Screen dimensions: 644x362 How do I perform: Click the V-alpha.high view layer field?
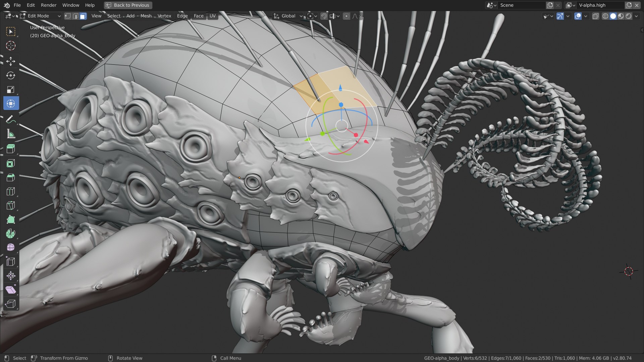600,5
